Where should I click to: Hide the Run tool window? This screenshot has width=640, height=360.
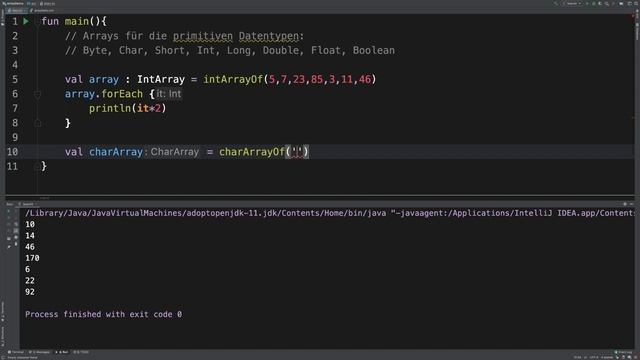(x=632, y=204)
